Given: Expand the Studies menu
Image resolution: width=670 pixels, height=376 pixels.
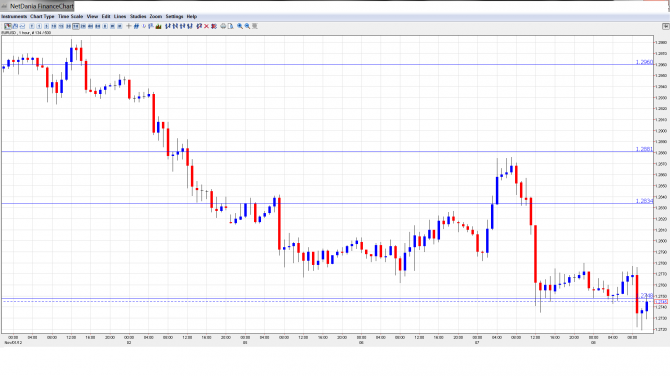Looking at the screenshot, I should 138,16.
